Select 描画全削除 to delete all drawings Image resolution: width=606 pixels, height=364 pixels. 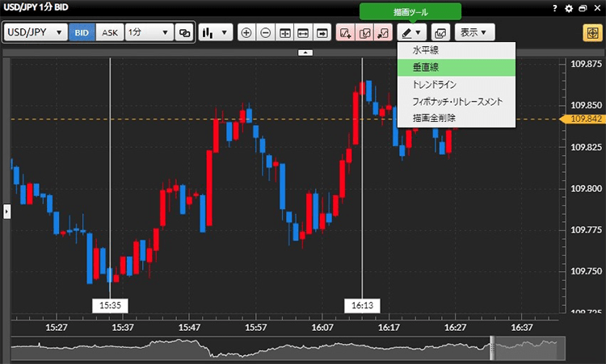[x=457, y=118]
